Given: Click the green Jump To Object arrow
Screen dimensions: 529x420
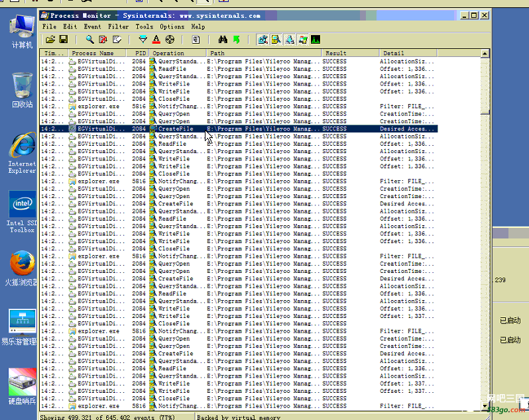Looking at the screenshot, I should (x=236, y=40).
